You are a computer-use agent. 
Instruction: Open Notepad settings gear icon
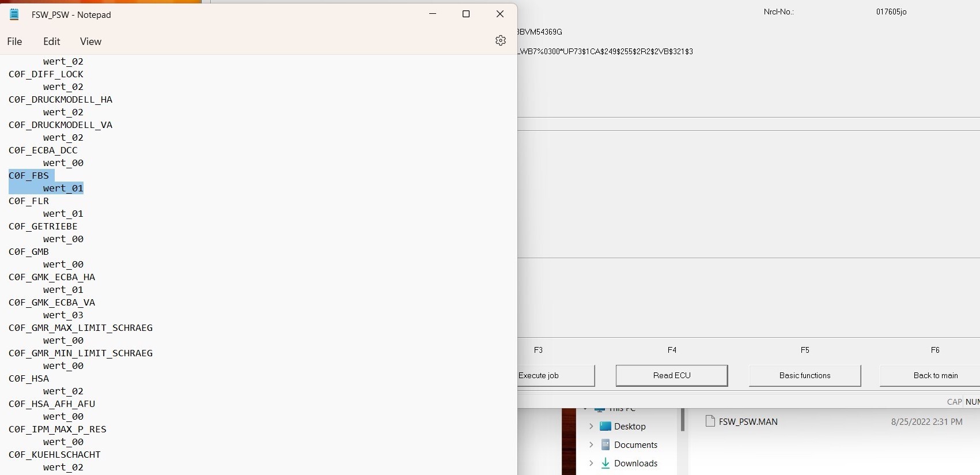500,40
